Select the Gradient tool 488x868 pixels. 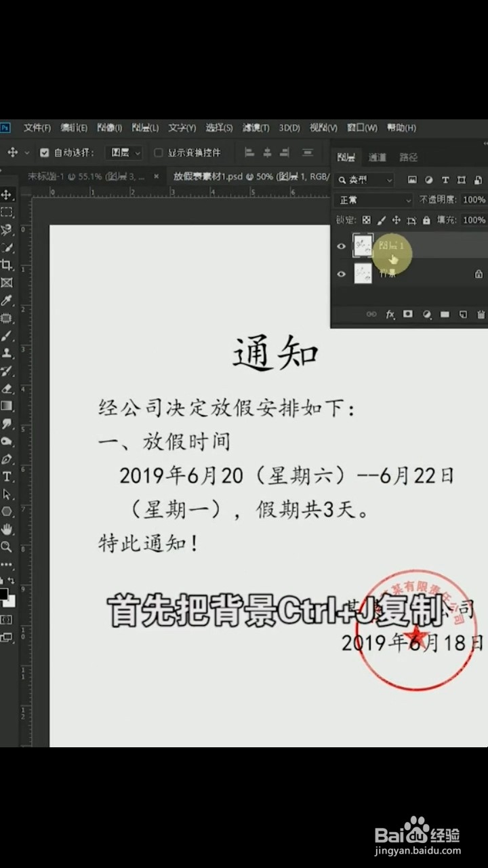(x=7, y=406)
